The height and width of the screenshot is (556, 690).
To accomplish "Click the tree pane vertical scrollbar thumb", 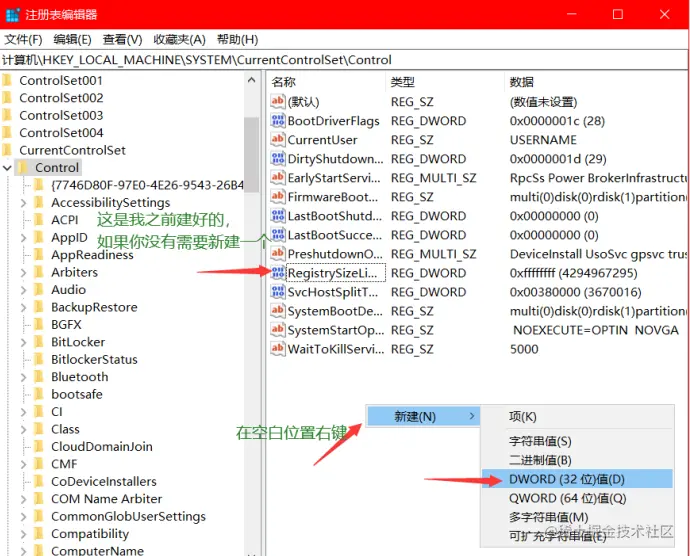I will pyautogui.click(x=251, y=155).
